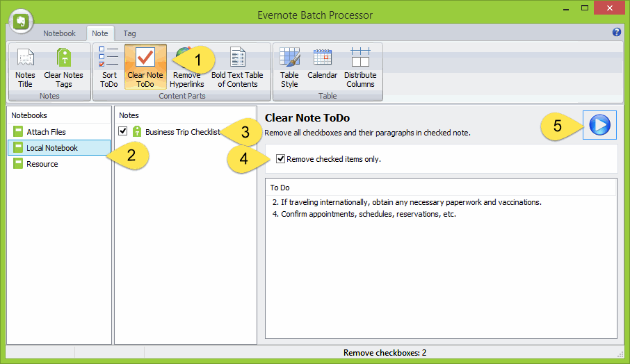630x364 pixels.
Task: Click the Remove checkboxes: 2 status text
Action: point(385,353)
